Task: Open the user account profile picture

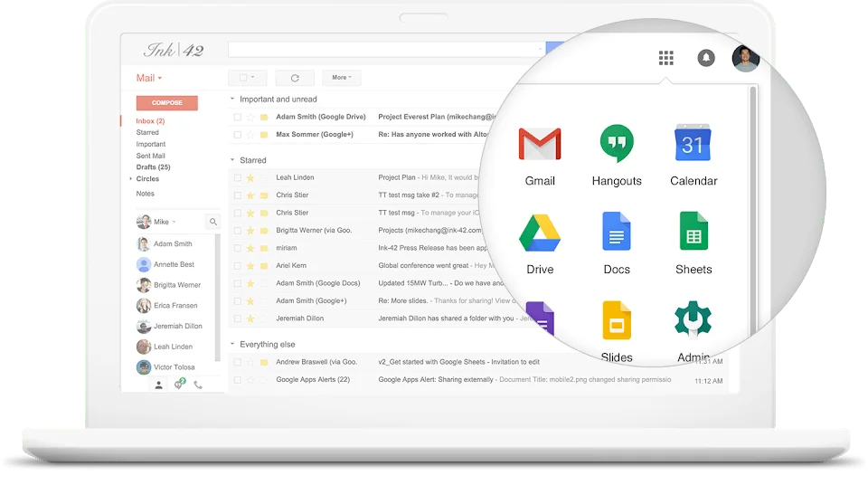Action: coord(745,58)
